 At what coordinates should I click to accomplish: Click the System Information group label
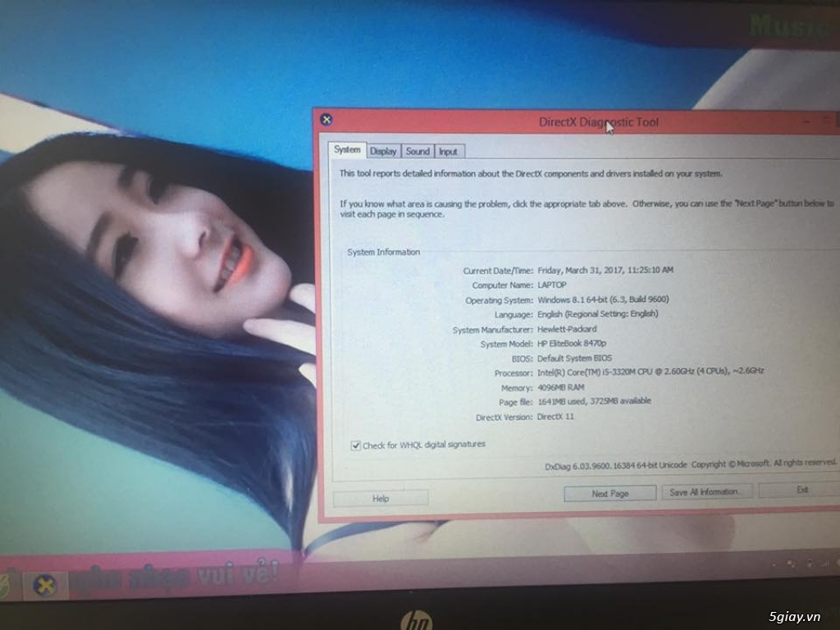[384, 252]
